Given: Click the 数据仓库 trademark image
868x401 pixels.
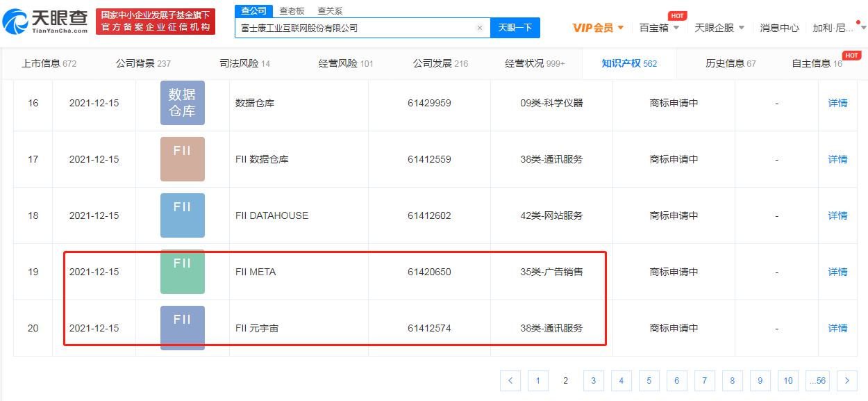Looking at the screenshot, I should click(x=183, y=103).
